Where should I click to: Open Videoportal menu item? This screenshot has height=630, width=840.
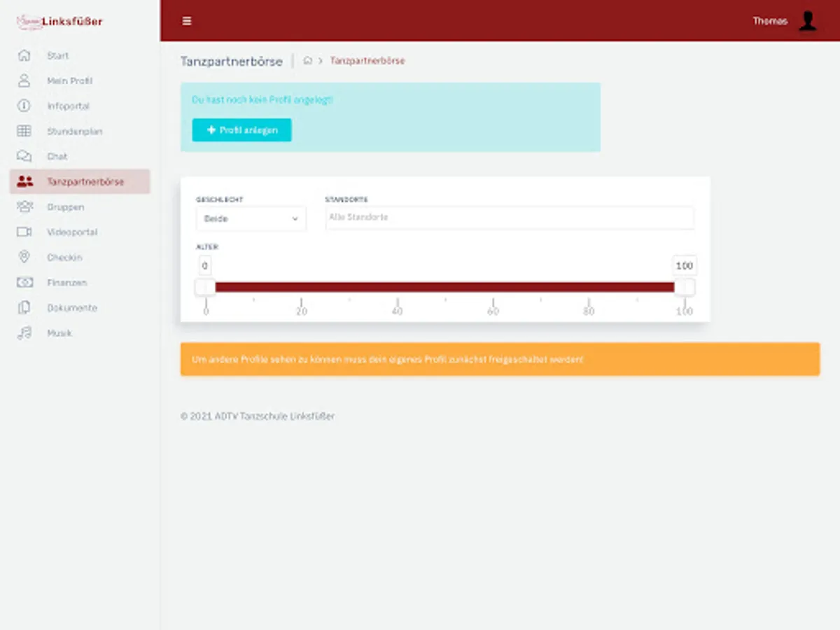[x=80, y=232]
